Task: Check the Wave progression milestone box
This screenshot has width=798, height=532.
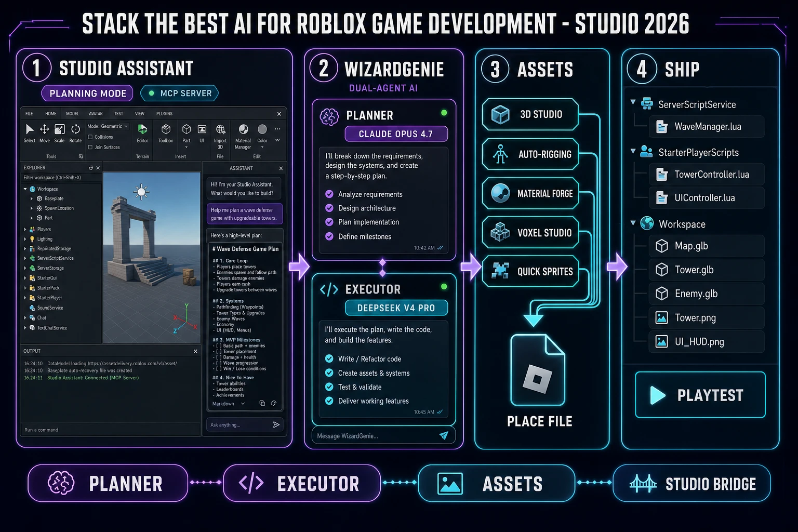Action: (x=219, y=363)
